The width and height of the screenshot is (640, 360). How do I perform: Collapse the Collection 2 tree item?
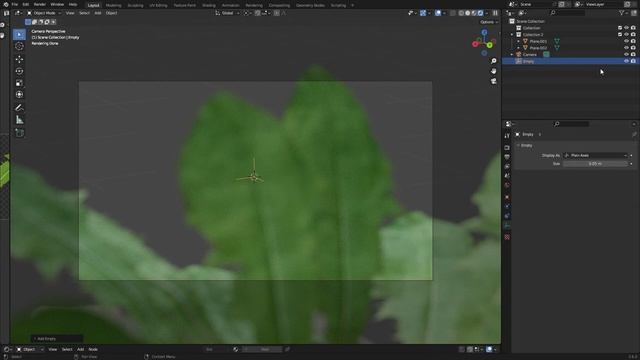click(x=512, y=35)
